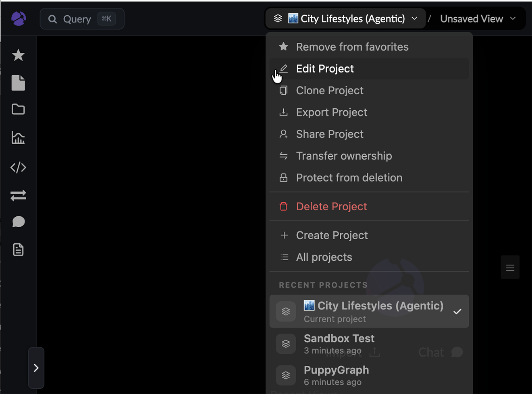Open All projects list

(369, 257)
